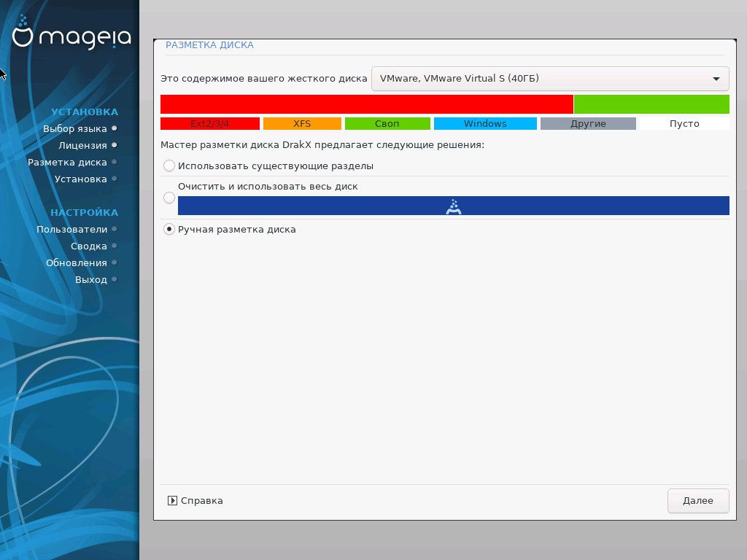Click the green swap partition in disk bar

[x=651, y=104]
